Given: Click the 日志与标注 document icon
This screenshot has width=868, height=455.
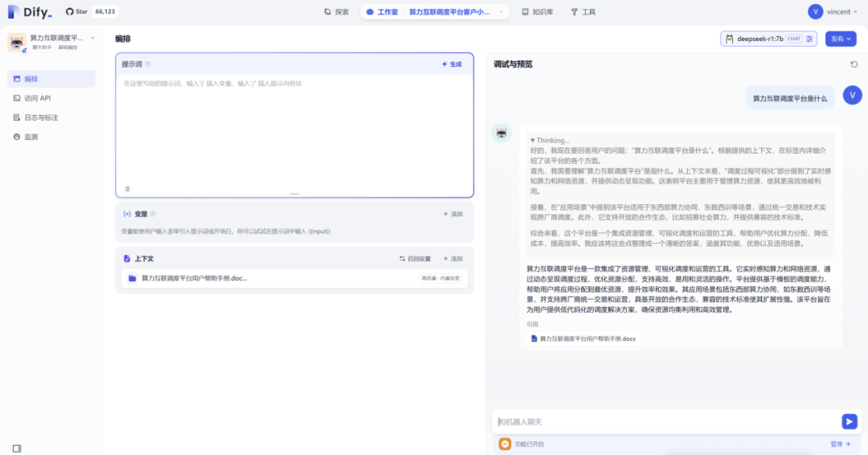Looking at the screenshot, I should pos(17,117).
